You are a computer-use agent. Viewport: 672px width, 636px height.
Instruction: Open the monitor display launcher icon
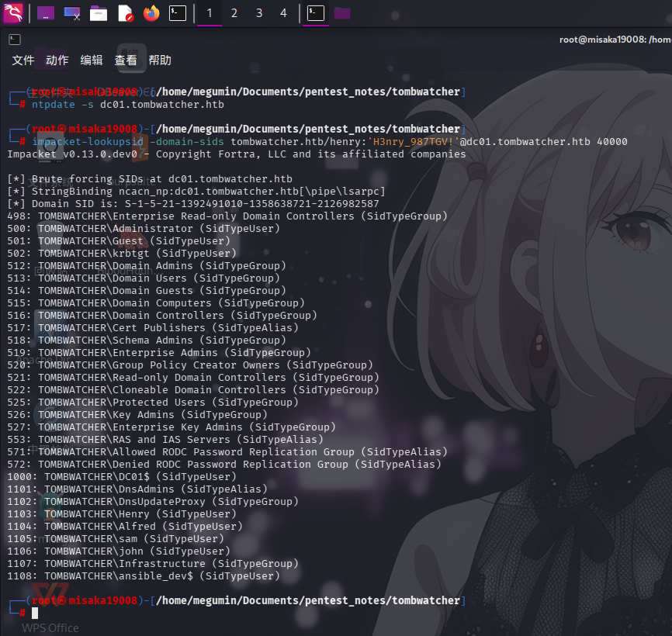point(72,13)
